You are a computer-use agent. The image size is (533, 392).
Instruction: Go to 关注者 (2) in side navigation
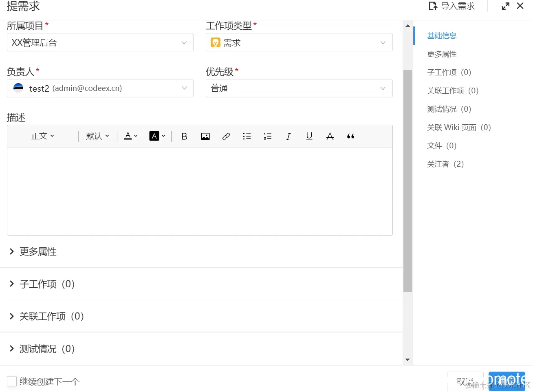(445, 164)
